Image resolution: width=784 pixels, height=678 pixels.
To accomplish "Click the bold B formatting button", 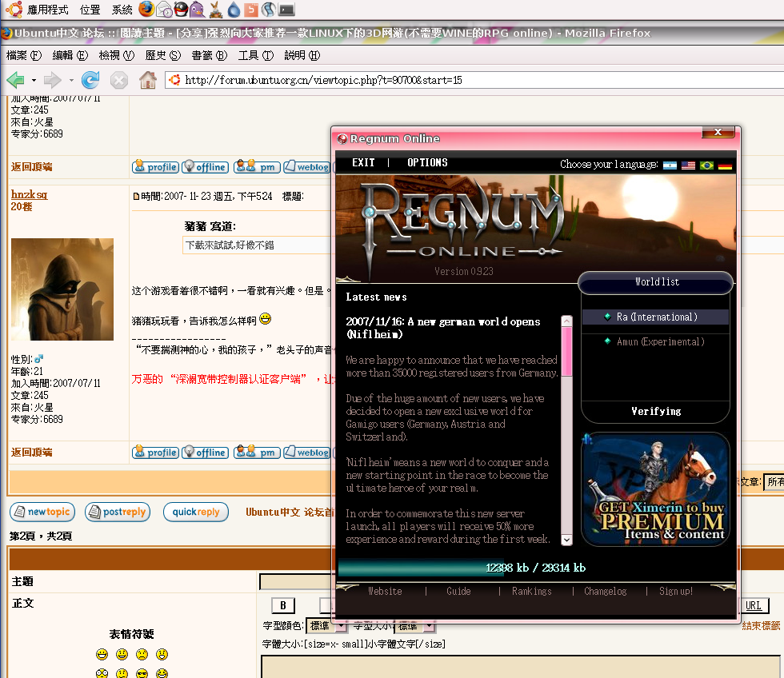I will click(283, 605).
